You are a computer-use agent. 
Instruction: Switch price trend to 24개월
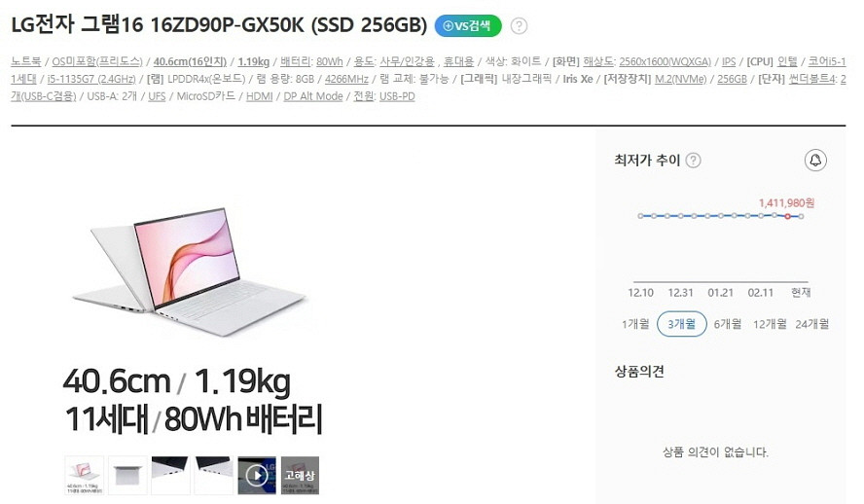pos(812,324)
